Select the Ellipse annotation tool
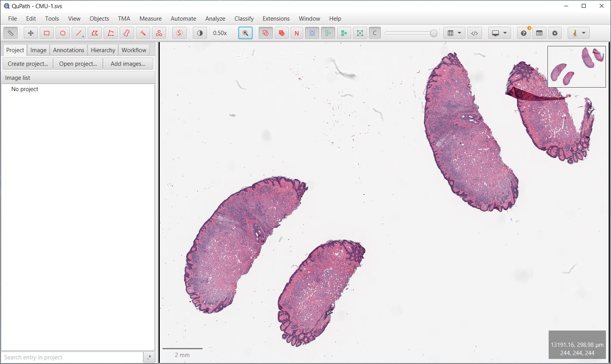This screenshot has width=611, height=364. tap(63, 33)
